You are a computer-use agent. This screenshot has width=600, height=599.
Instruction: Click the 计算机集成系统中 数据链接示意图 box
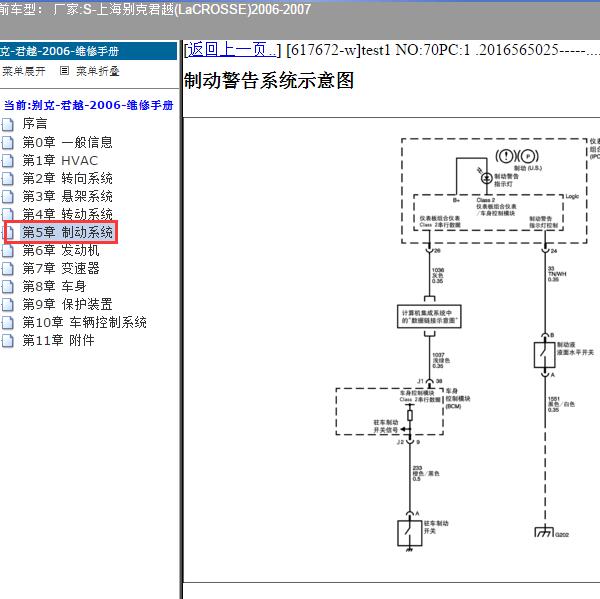click(429, 317)
